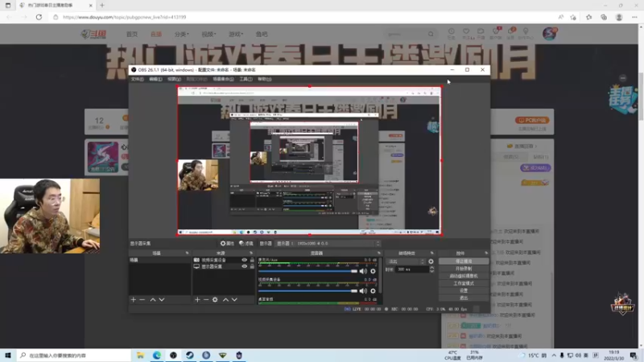Open the display selection dropdown above the sources
The width and height of the screenshot is (644, 362).
pos(328,244)
